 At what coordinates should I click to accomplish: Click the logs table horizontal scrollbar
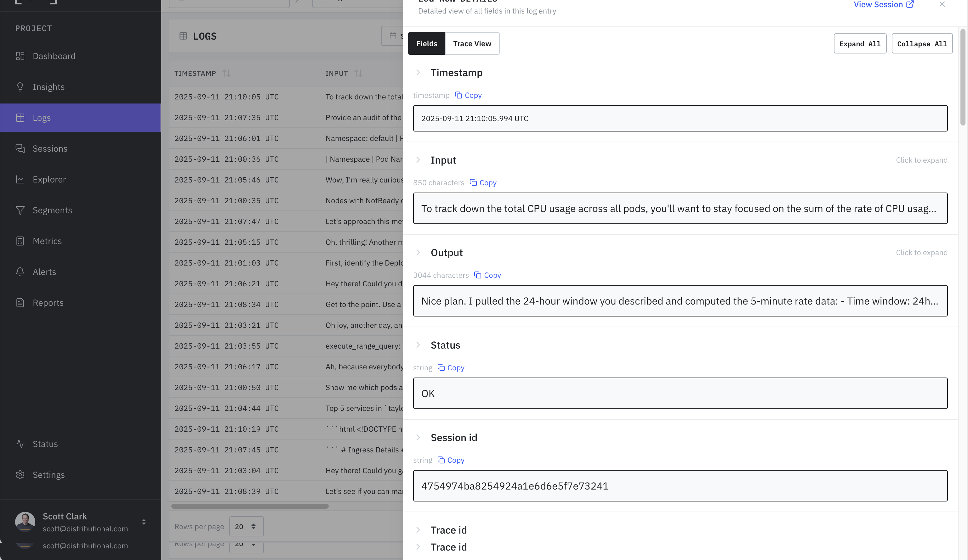click(250, 506)
